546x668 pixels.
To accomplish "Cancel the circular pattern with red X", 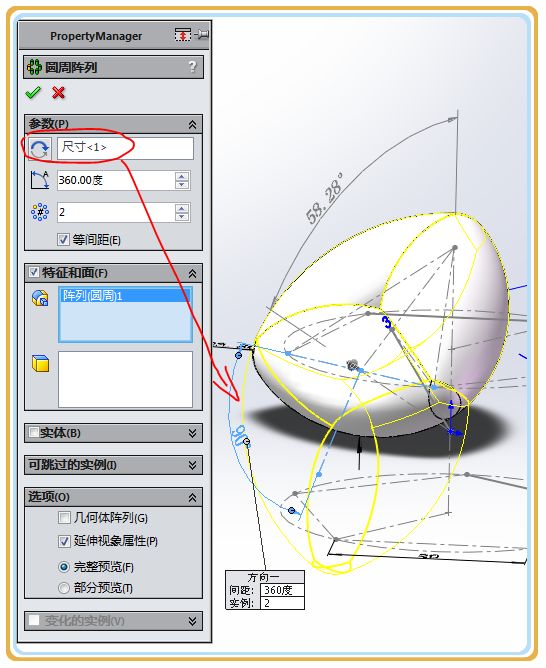I will 58,92.
